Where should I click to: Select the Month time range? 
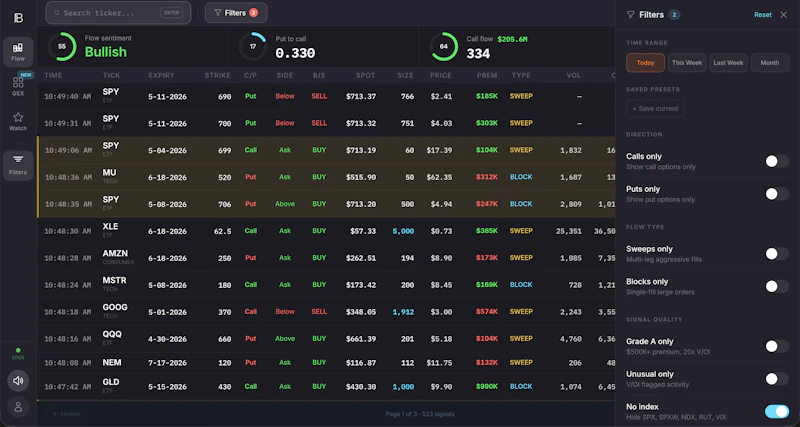tap(769, 63)
